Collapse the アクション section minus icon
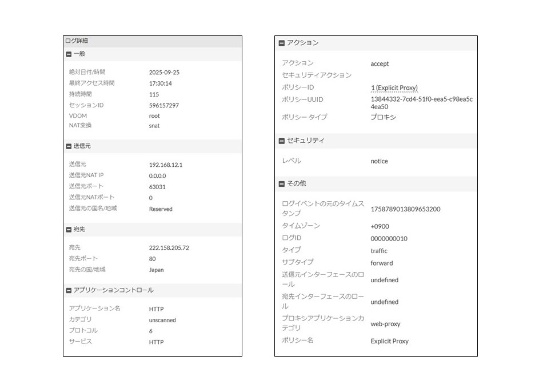This screenshot has height=392, width=535. 281,43
